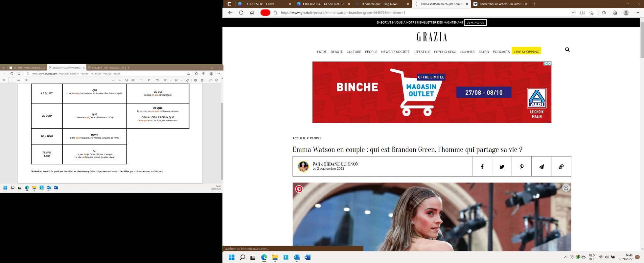Open the LIFESTYLE section
The width and height of the screenshot is (644, 263).
coord(422,52)
